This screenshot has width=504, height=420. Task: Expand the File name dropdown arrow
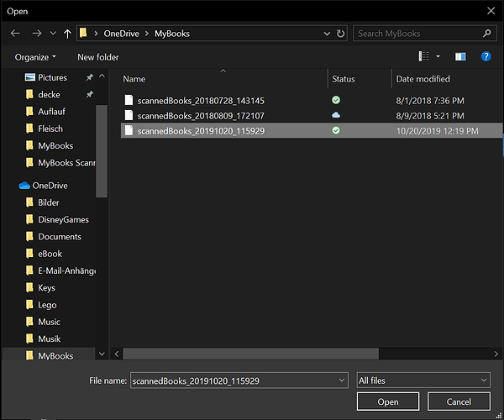[342, 381]
